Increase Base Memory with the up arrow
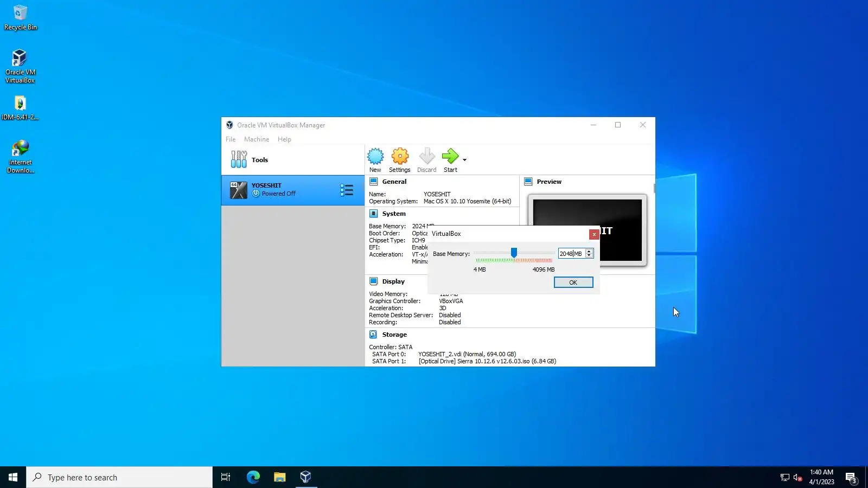 (x=589, y=252)
